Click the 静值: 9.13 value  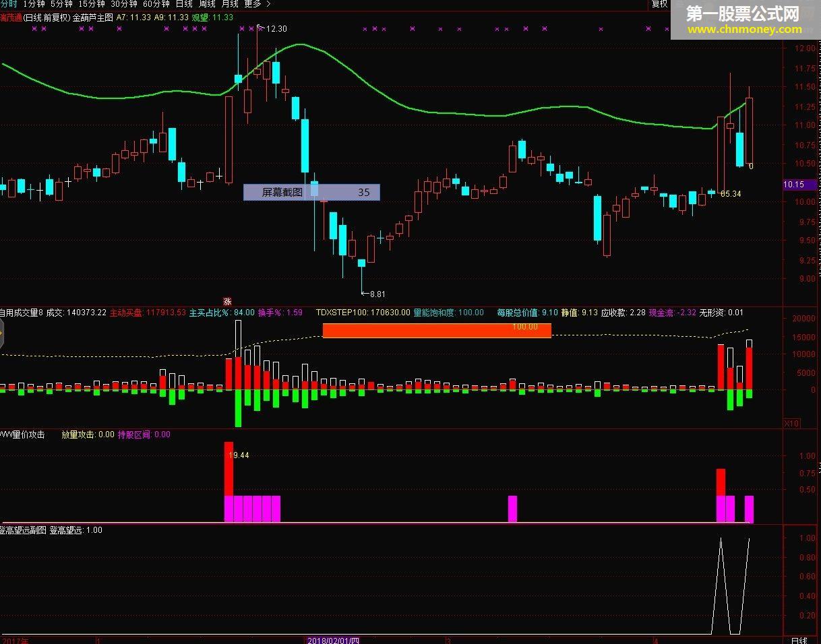point(580,313)
